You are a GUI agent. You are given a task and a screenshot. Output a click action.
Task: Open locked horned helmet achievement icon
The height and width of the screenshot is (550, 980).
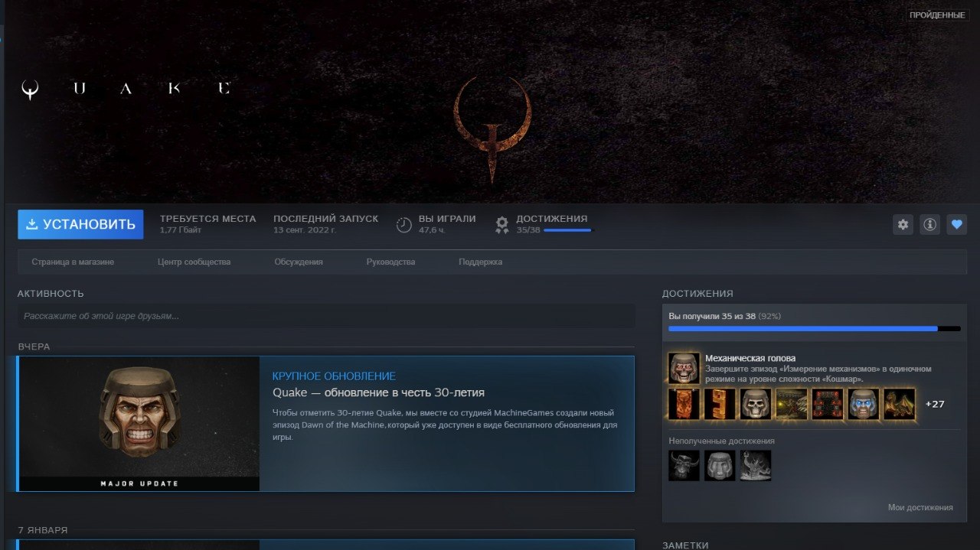[684, 465]
